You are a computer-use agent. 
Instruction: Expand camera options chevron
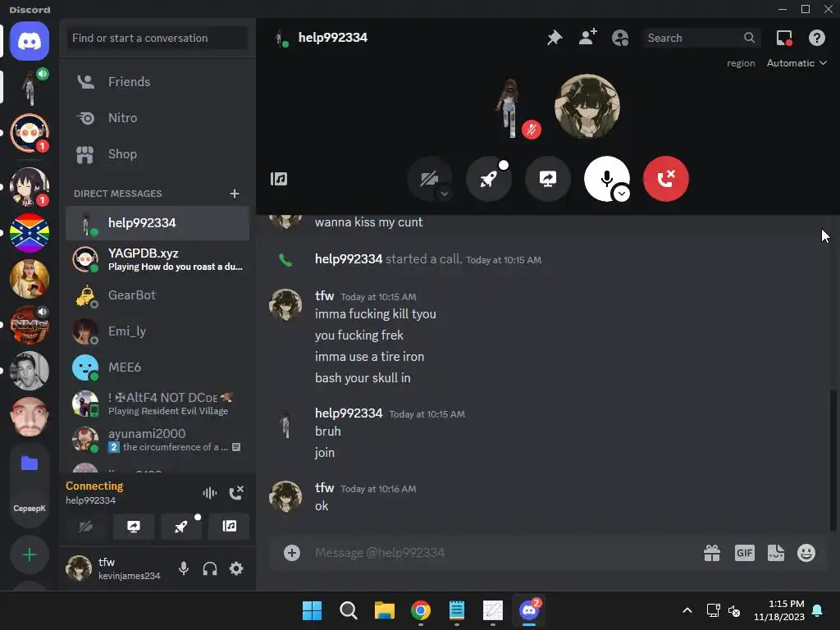pyautogui.click(x=444, y=194)
